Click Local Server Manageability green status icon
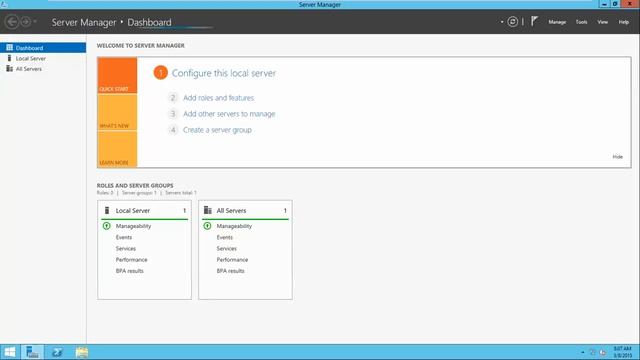This screenshot has height=360, width=640. (107, 226)
